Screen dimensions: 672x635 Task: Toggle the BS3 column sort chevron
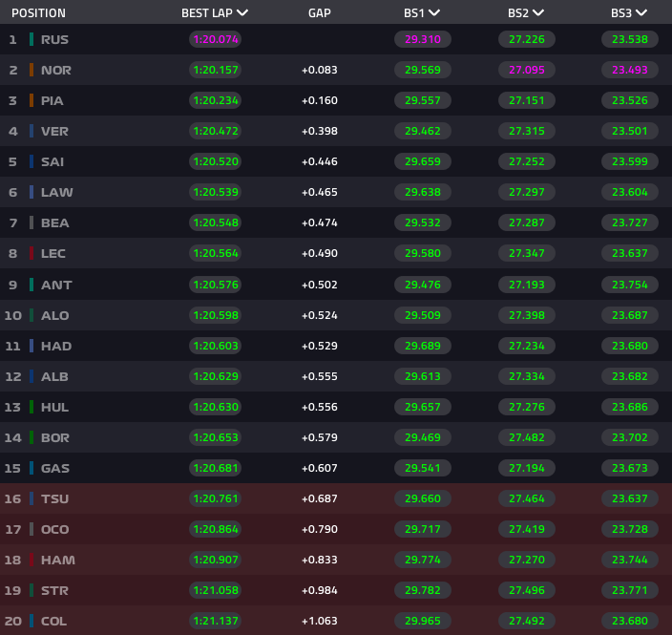click(x=641, y=13)
